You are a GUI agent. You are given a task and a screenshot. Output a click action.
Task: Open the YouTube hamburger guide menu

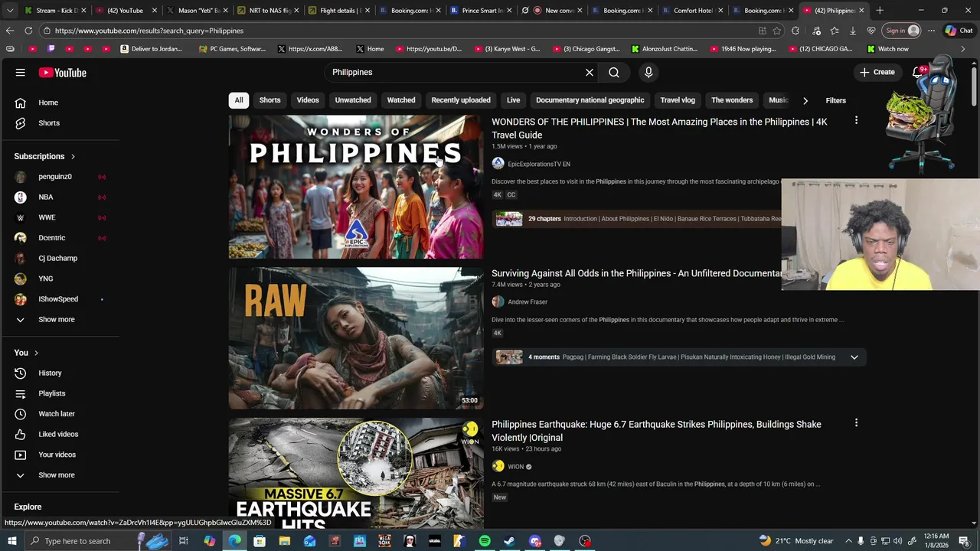click(21, 73)
